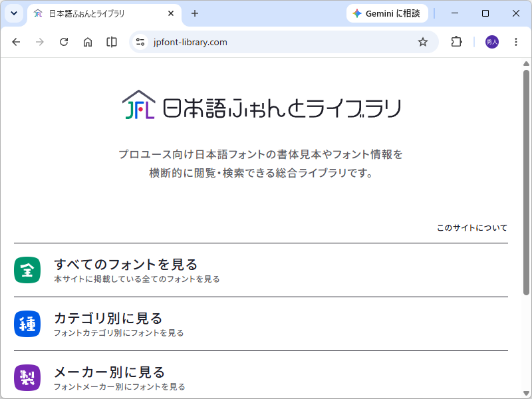
Task: Open Chrome's three-dot menu
Action: click(516, 42)
